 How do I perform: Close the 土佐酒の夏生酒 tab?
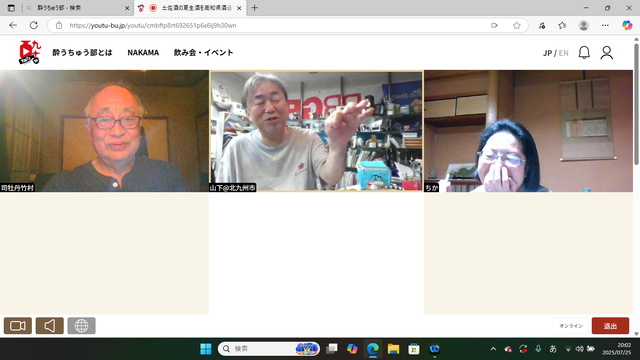(x=239, y=8)
